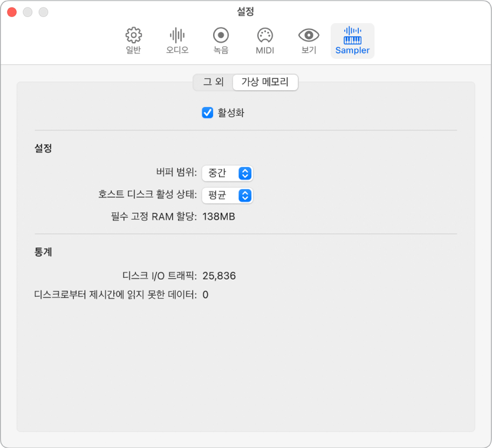Select the 가상 메모리 tab

(265, 83)
